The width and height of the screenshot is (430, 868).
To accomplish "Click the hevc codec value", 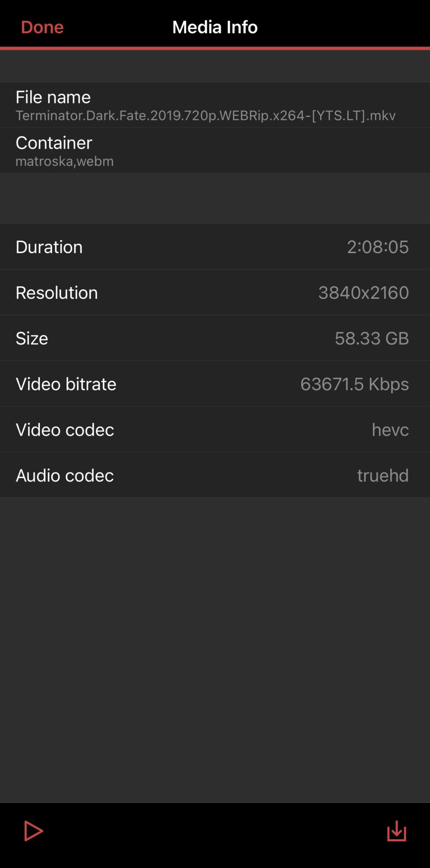I will click(390, 430).
